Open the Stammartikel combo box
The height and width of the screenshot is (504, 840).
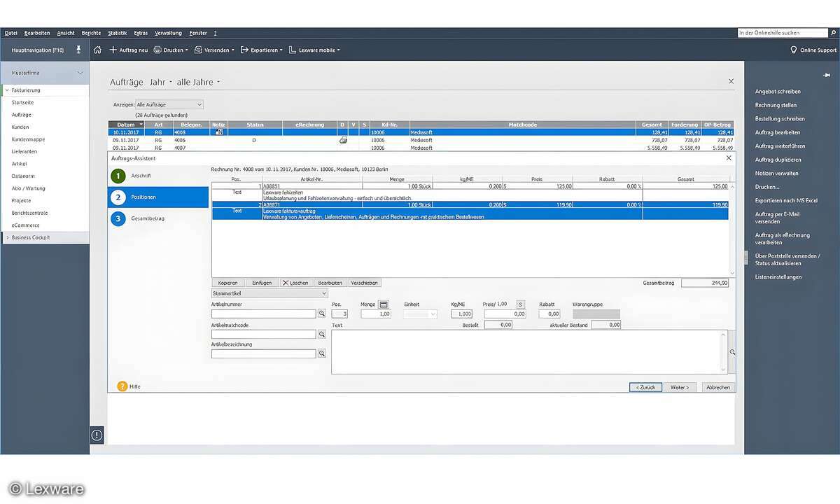[269, 293]
